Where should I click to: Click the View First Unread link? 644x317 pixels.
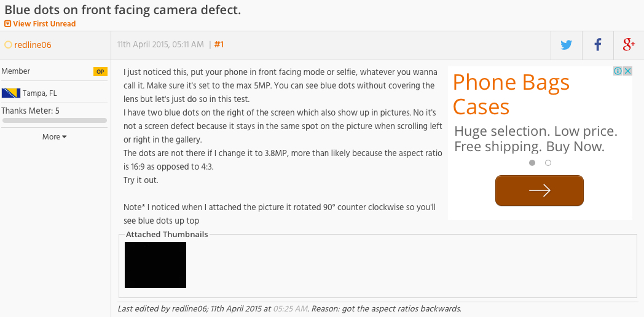coord(44,24)
